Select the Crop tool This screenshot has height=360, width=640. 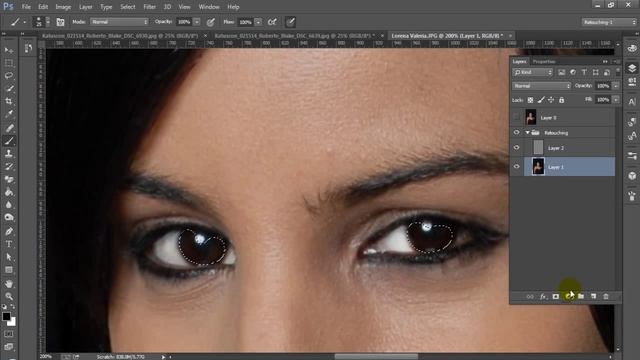pyautogui.click(x=9, y=101)
